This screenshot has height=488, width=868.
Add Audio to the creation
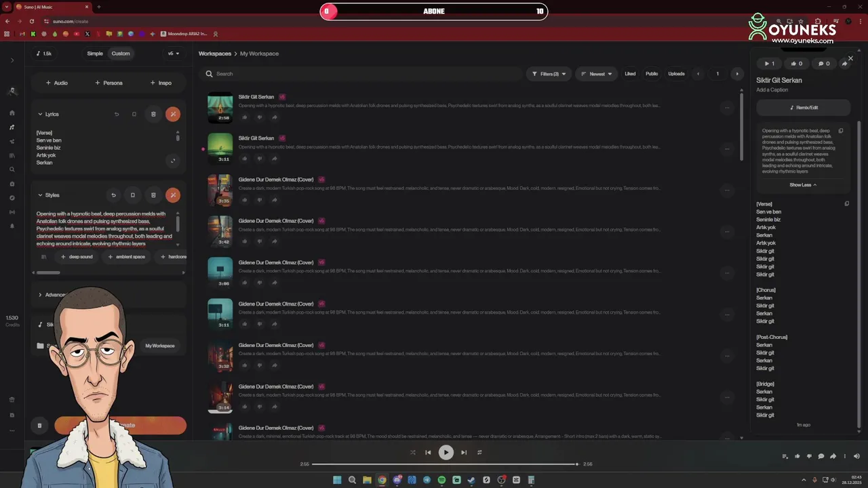coord(56,83)
